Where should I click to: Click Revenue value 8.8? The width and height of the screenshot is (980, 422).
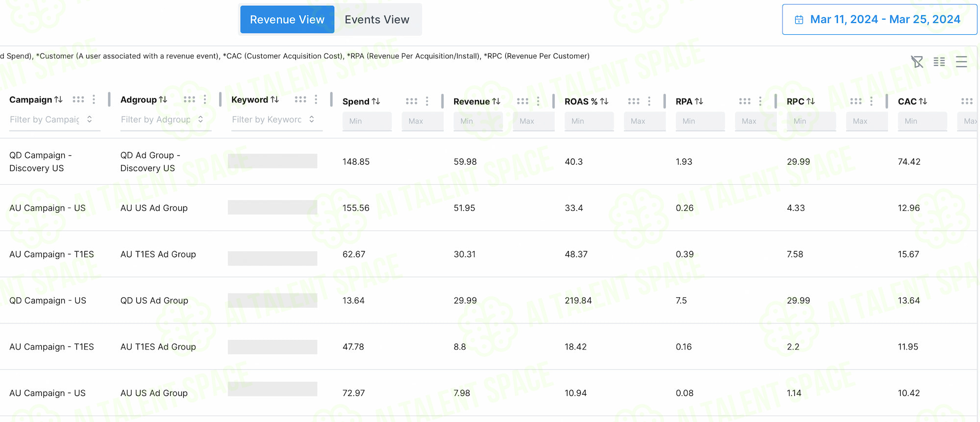pyautogui.click(x=460, y=347)
